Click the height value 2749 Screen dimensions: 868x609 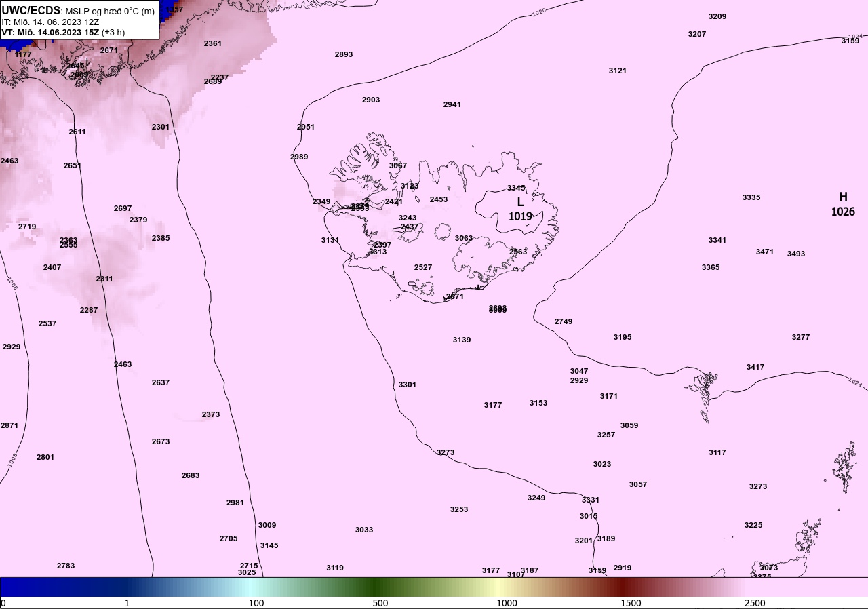(x=564, y=321)
